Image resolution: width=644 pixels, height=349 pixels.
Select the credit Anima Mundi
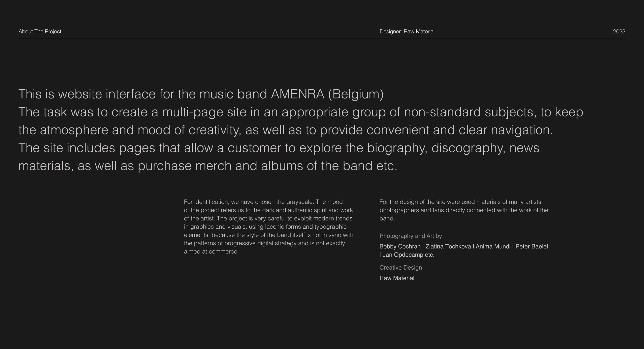pyautogui.click(x=493, y=247)
